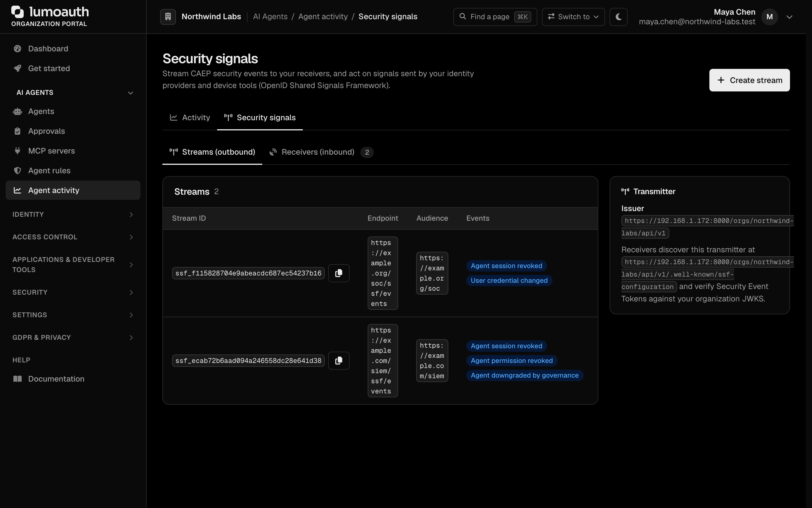Image resolution: width=812 pixels, height=508 pixels.
Task: Click the Maya Chen avatar circle
Action: 770,17
